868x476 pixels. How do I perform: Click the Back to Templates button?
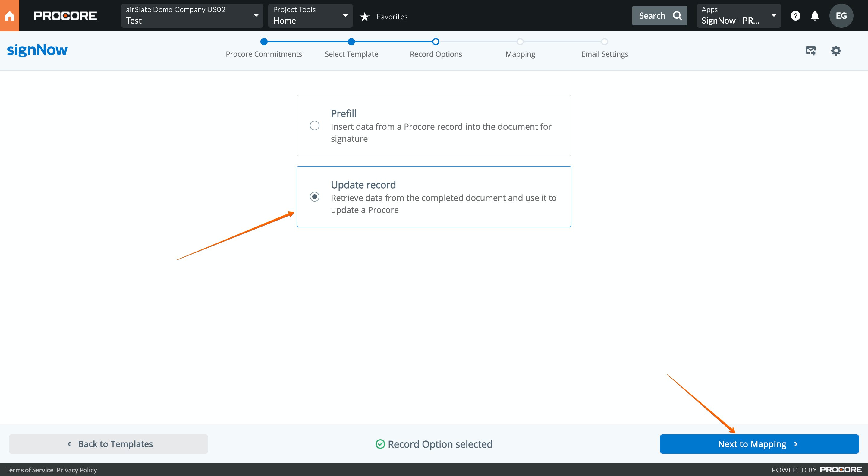pos(108,444)
